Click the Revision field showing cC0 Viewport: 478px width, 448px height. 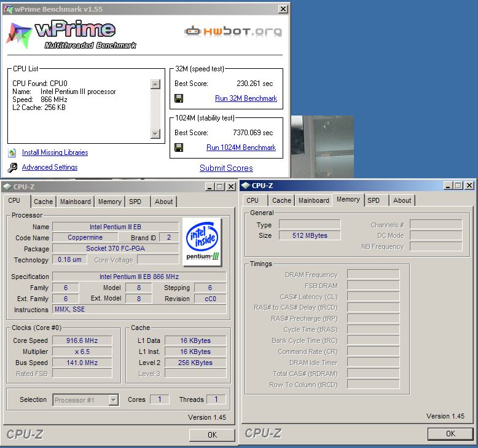click(210, 299)
